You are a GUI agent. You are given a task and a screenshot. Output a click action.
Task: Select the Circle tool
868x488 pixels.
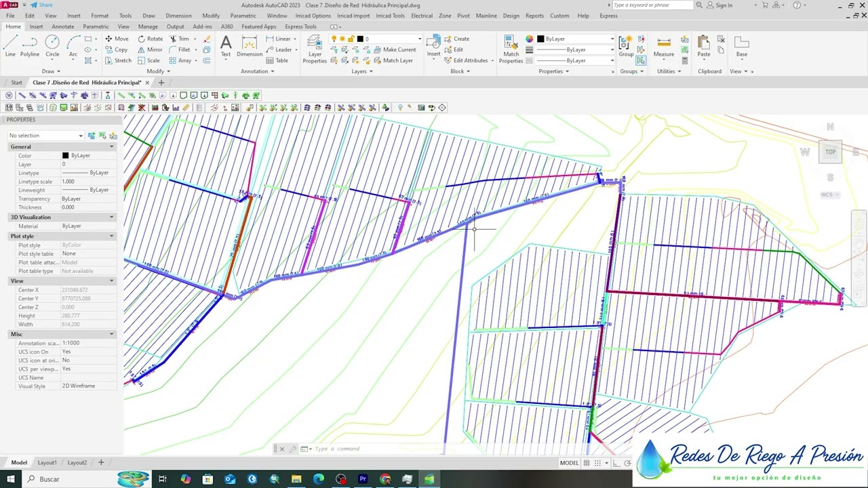[x=52, y=46]
